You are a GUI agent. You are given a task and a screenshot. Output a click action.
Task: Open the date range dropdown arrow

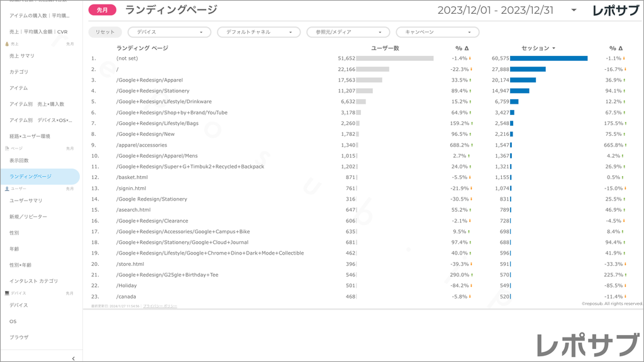(x=574, y=10)
